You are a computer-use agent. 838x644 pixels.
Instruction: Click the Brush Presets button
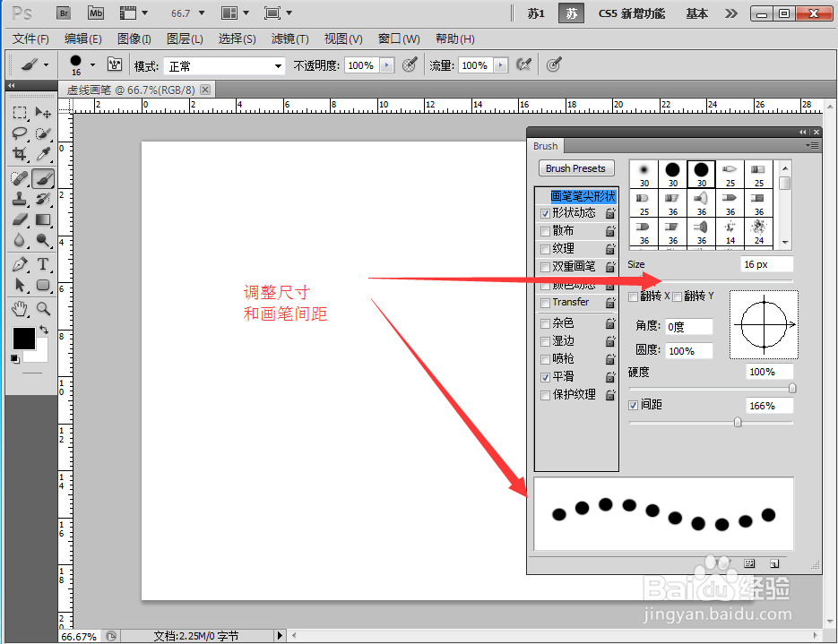click(x=576, y=168)
